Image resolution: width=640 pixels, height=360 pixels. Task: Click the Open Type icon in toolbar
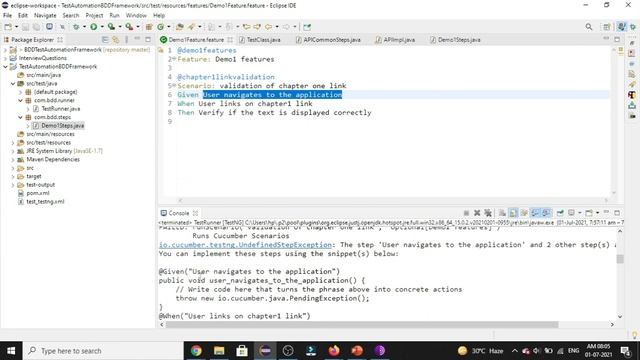pos(179,27)
